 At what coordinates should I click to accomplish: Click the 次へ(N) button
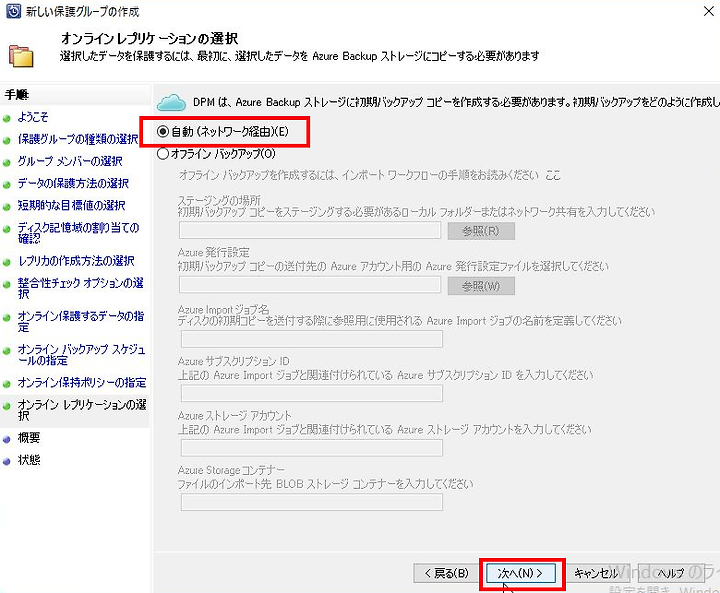(x=521, y=573)
